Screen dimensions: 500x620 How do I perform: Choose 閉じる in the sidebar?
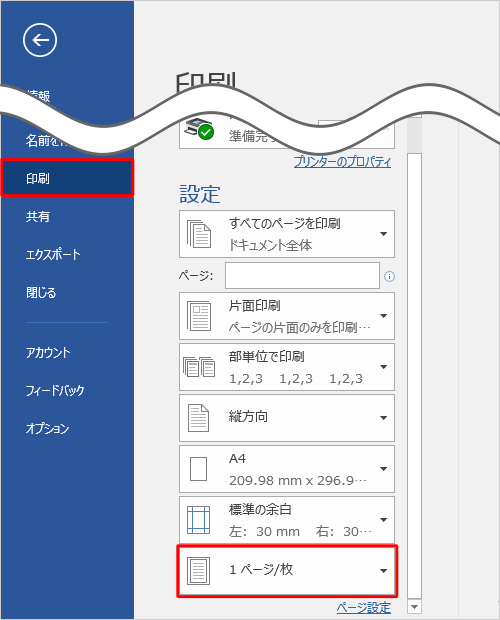coord(41,293)
